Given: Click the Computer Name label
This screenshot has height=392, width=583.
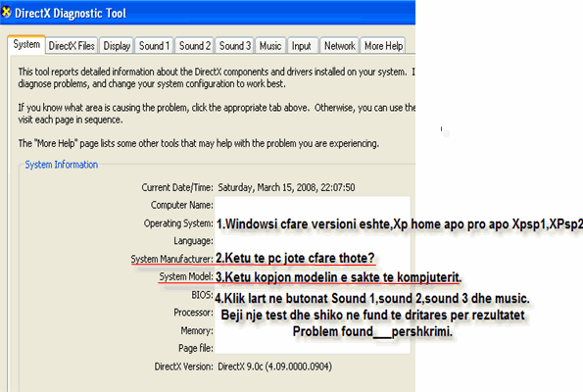Looking at the screenshot, I should click(182, 205).
